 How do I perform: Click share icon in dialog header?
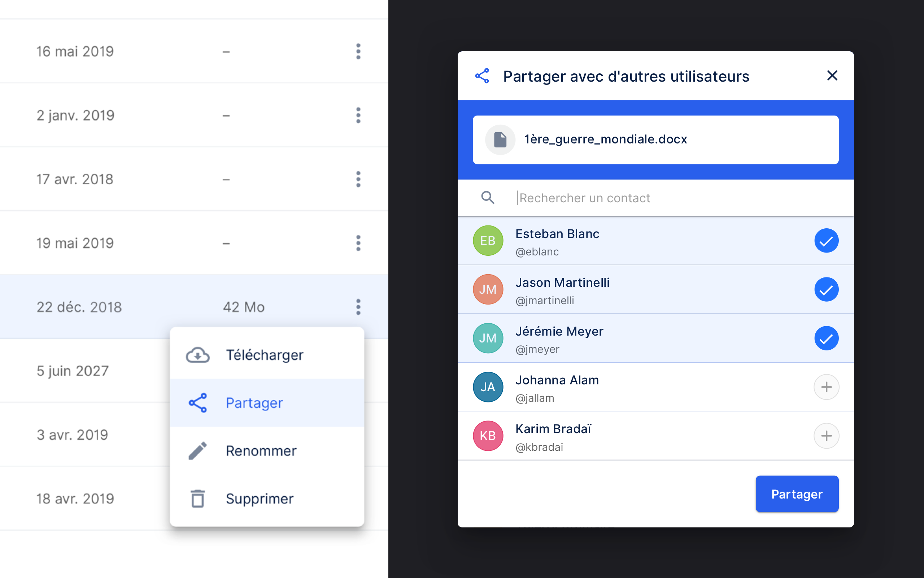click(x=482, y=76)
